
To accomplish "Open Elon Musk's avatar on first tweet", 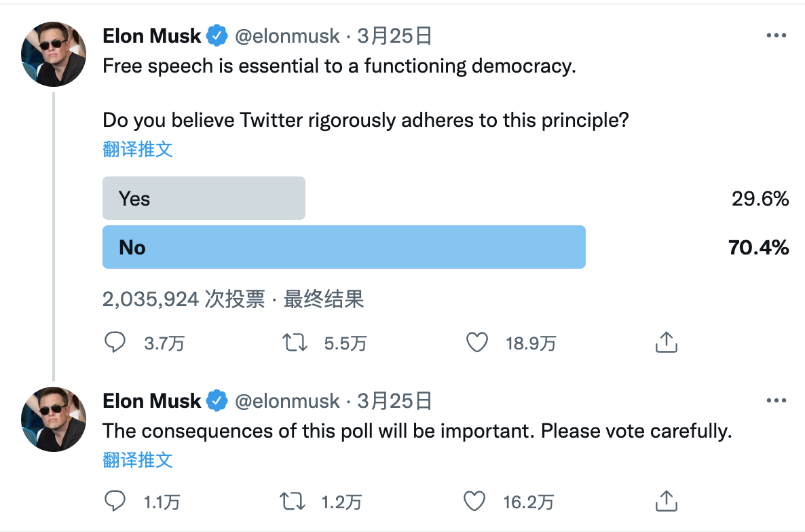I will pyautogui.click(x=54, y=54).
